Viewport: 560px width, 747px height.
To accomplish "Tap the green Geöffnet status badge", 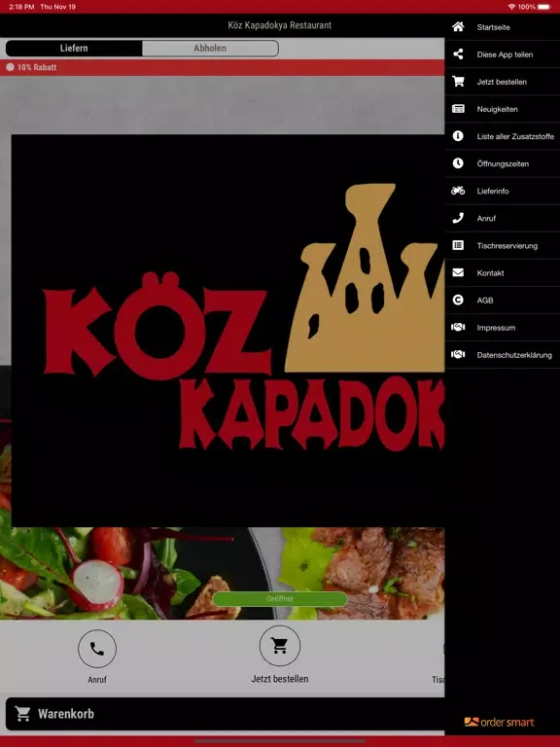I will (x=280, y=599).
